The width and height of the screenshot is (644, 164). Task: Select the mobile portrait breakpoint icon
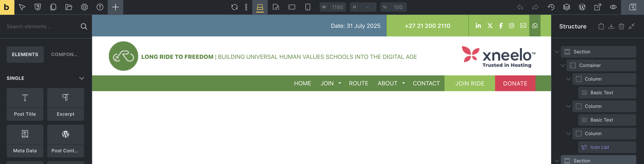[x=308, y=7]
